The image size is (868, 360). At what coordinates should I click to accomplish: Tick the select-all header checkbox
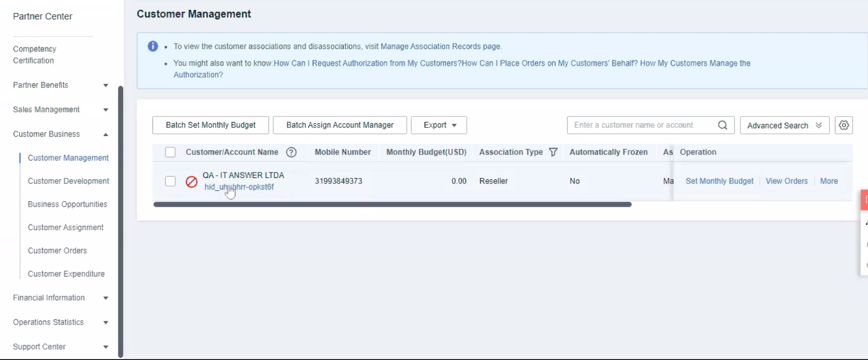[x=170, y=152]
